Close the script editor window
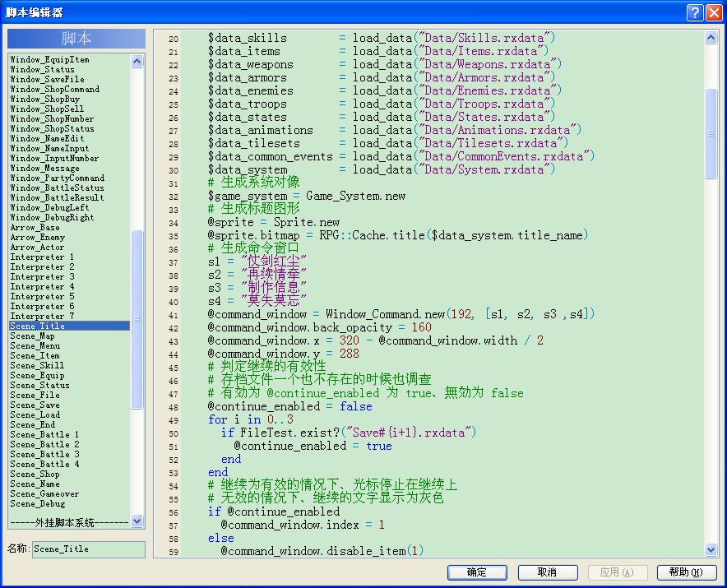Image resolution: width=727 pixels, height=588 pixels. pos(714,12)
